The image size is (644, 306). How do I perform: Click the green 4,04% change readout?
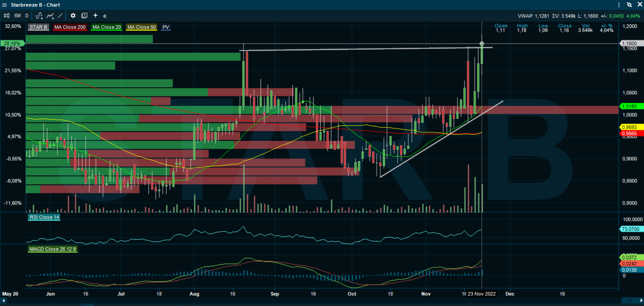633,16
